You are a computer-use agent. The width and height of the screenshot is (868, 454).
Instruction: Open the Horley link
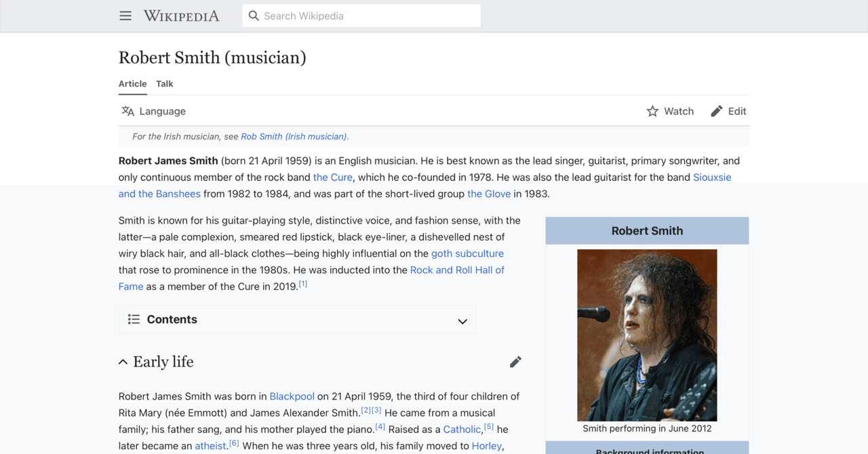[486, 446]
